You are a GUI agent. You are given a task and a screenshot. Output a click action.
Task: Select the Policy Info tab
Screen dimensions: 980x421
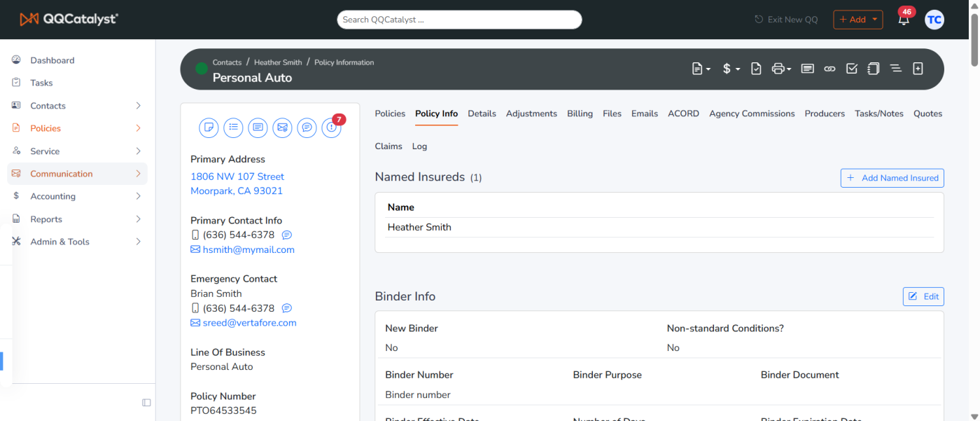coord(436,113)
